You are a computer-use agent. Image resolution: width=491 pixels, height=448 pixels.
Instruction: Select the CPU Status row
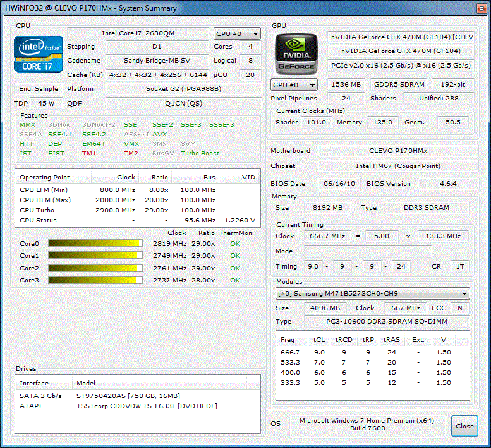pos(138,221)
